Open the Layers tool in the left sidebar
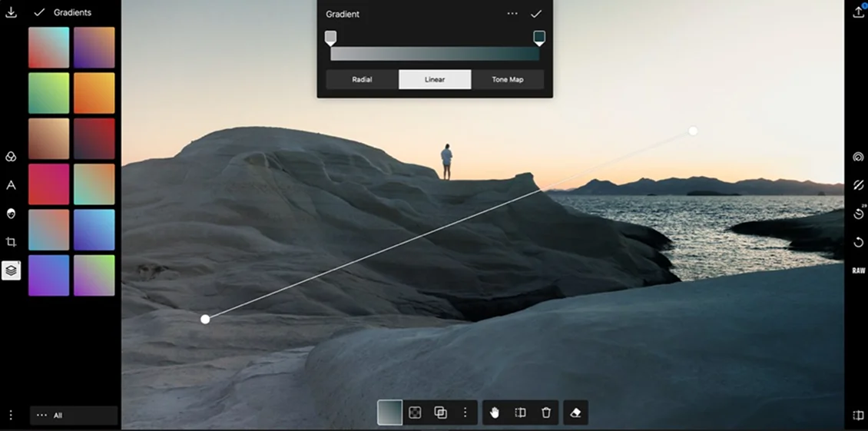Viewport: 868px width, 431px height. (x=11, y=270)
